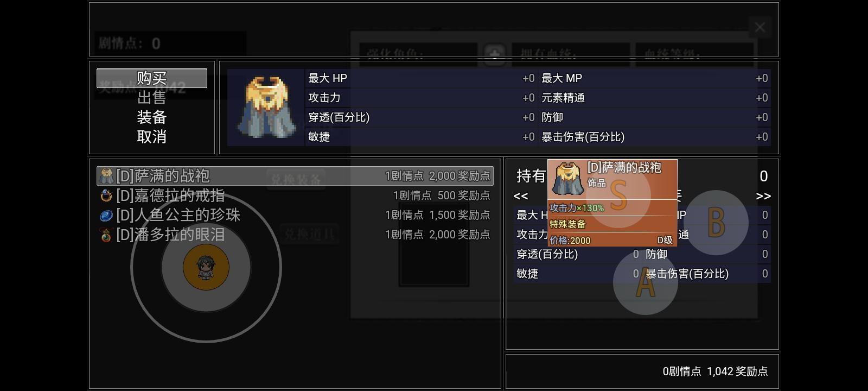Image resolution: width=868 pixels, height=391 pixels.
Task: Open the 装备 menu option
Action: pos(152,117)
